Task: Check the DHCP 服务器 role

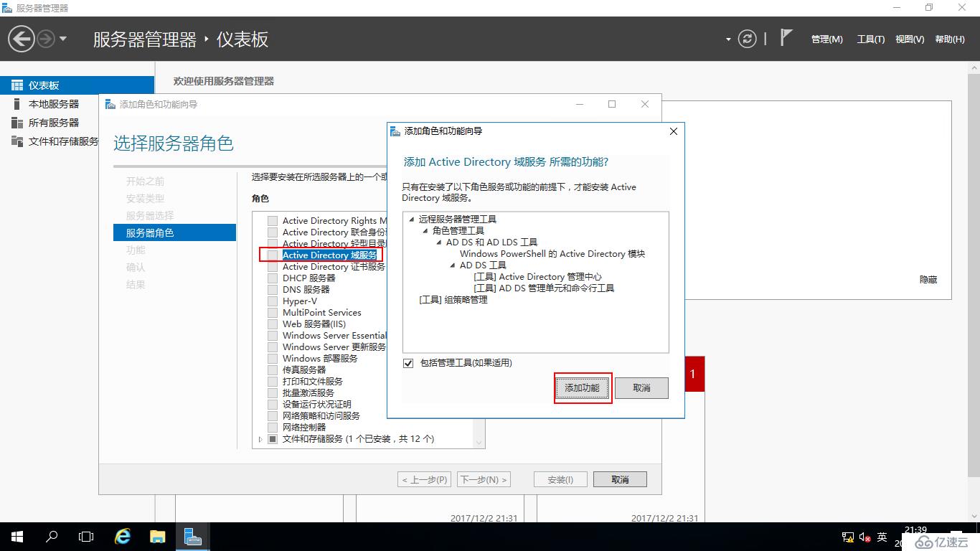Action: [272, 278]
